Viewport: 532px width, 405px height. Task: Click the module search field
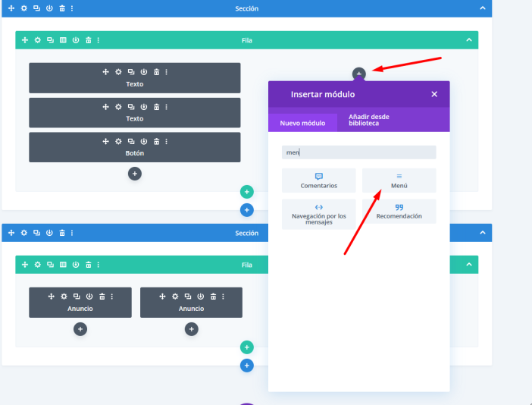click(358, 152)
